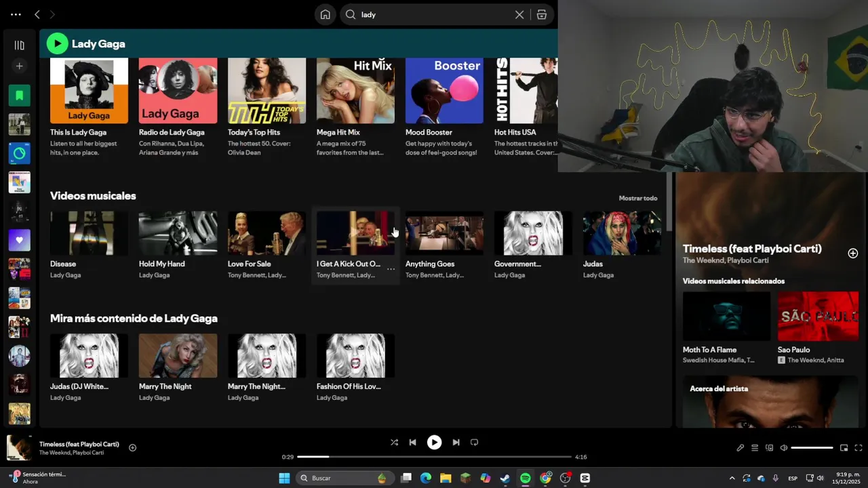
Task: Toggle shuffle in the player controls
Action: pos(394,442)
